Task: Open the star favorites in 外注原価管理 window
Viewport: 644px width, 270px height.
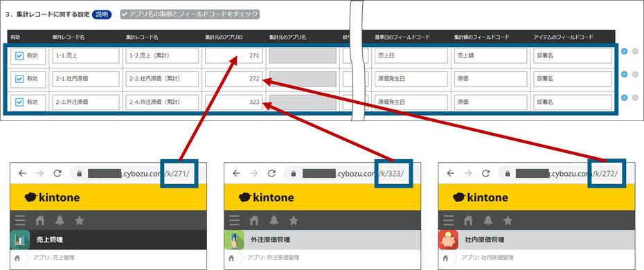Action: pyautogui.click(x=293, y=221)
